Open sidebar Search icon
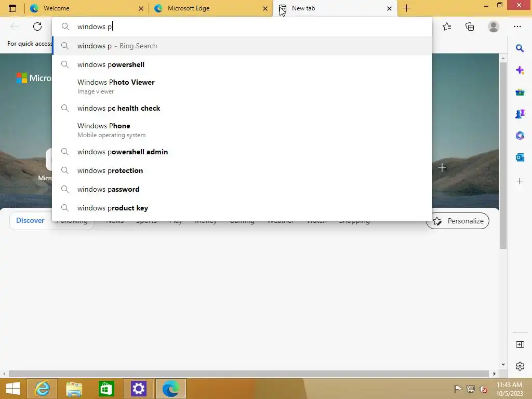The height and width of the screenshot is (399, 532). point(520,48)
